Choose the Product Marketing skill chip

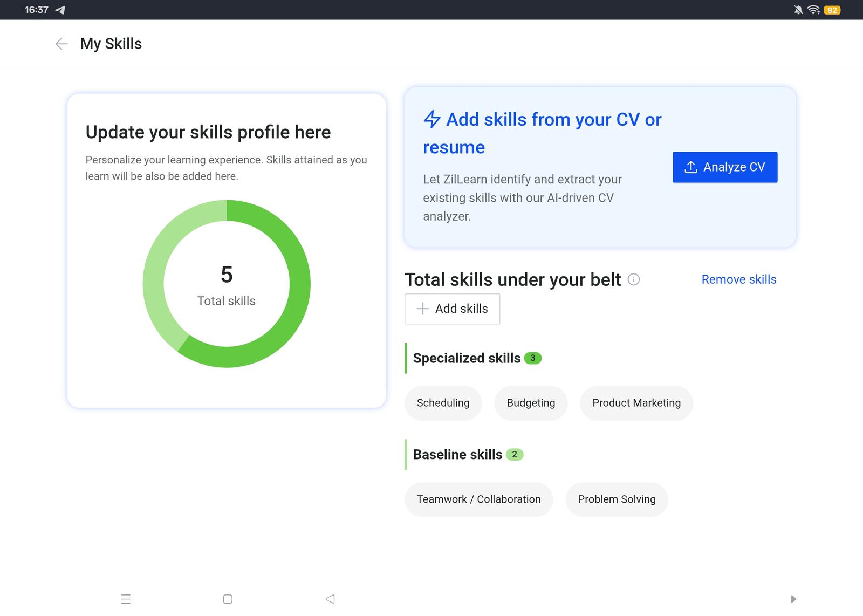pos(636,403)
